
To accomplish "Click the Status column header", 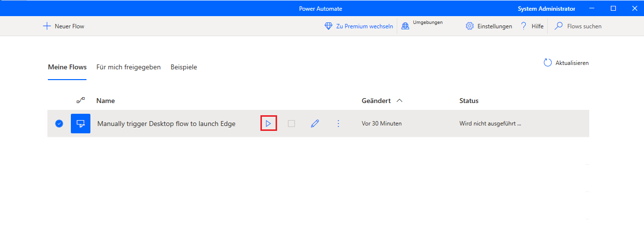I will coord(469,101).
